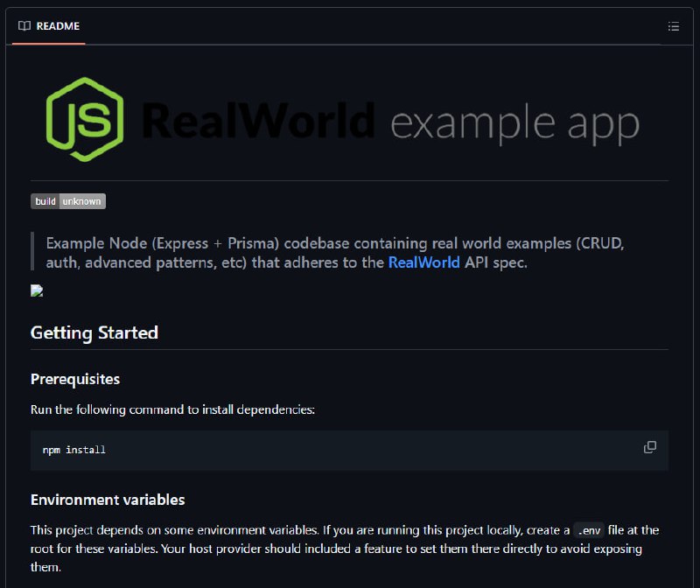Click the RealWorld banner title text
This screenshot has height=588, width=700.
pos(258,120)
